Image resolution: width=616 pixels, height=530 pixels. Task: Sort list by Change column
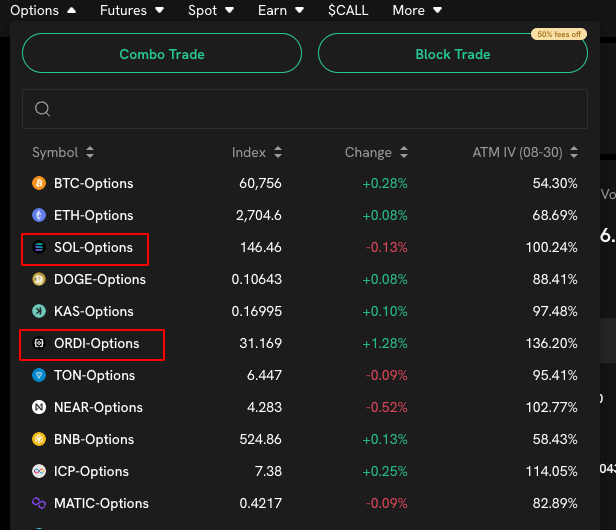[376, 153]
